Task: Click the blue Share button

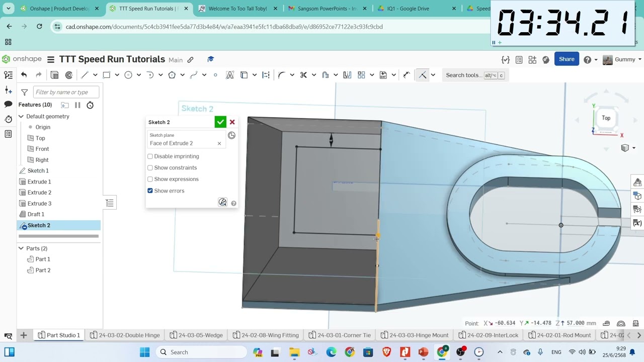Action: coord(567,59)
